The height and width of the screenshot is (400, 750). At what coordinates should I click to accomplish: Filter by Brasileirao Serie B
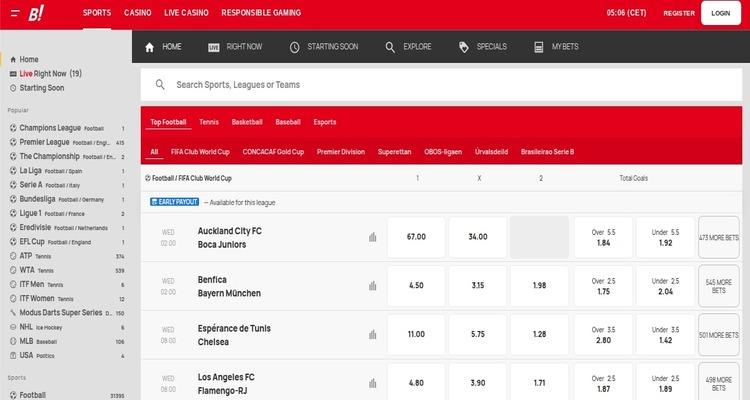(547, 152)
